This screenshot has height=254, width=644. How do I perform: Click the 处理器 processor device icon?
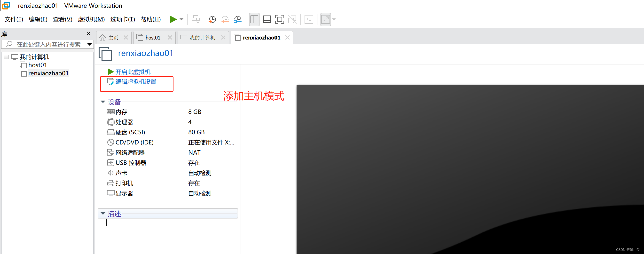pos(110,122)
